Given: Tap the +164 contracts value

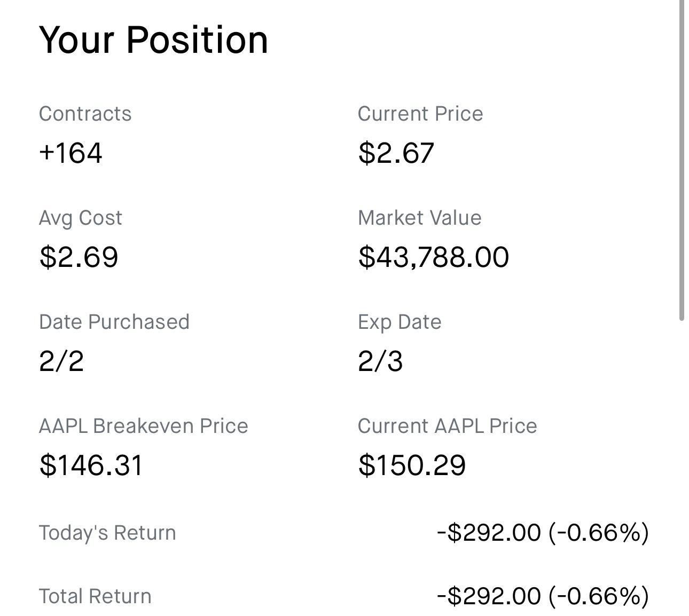Looking at the screenshot, I should (71, 153).
